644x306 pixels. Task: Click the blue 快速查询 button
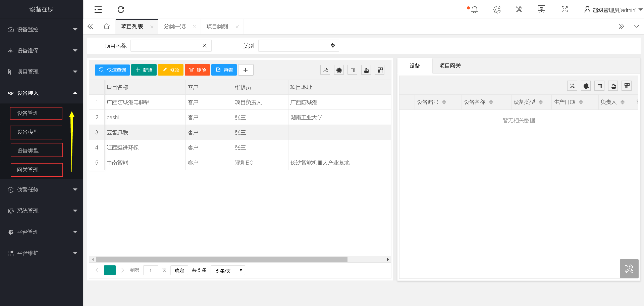click(112, 70)
